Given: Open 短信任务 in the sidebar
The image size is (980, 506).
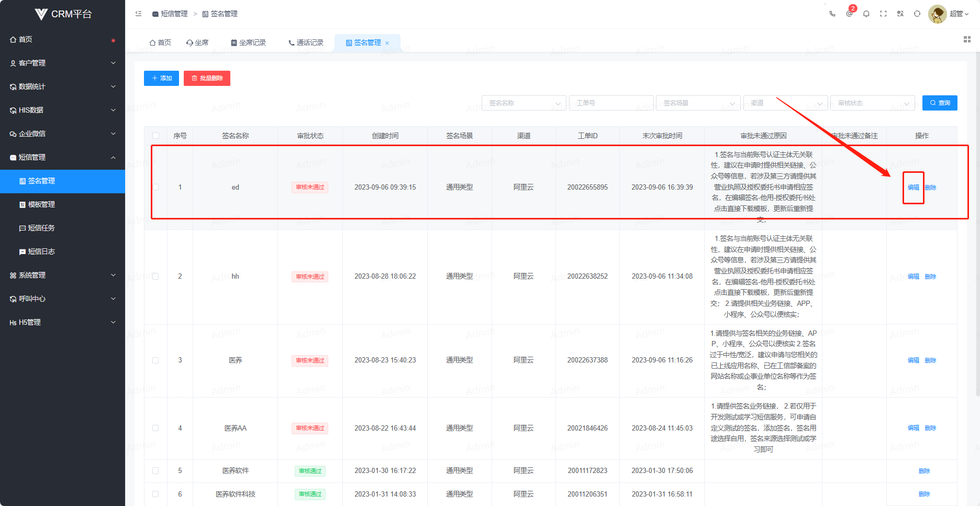Looking at the screenshot, I should coord(62,228).
